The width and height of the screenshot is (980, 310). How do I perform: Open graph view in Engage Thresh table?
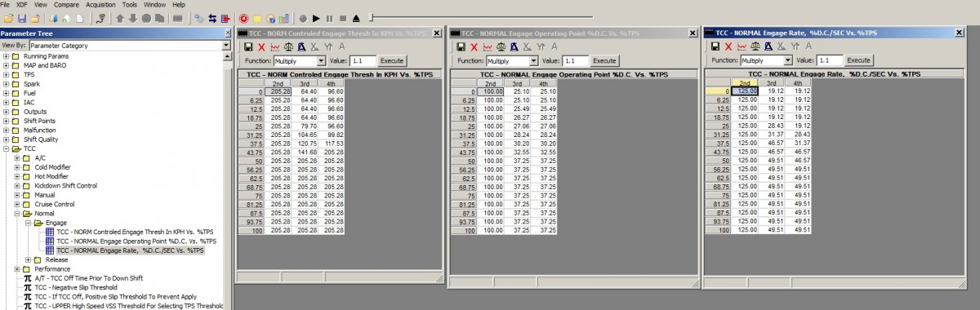[x=275, y=46]
